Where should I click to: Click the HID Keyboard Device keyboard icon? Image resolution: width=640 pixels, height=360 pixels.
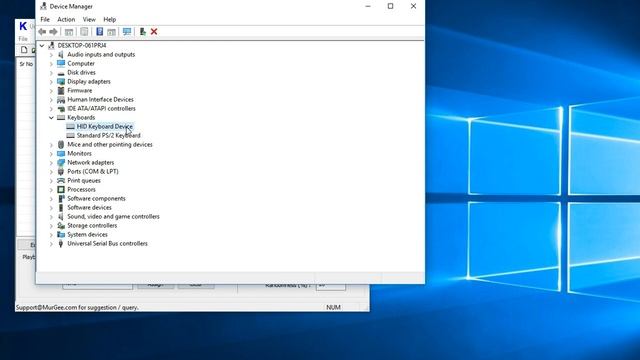coord(70,127)
